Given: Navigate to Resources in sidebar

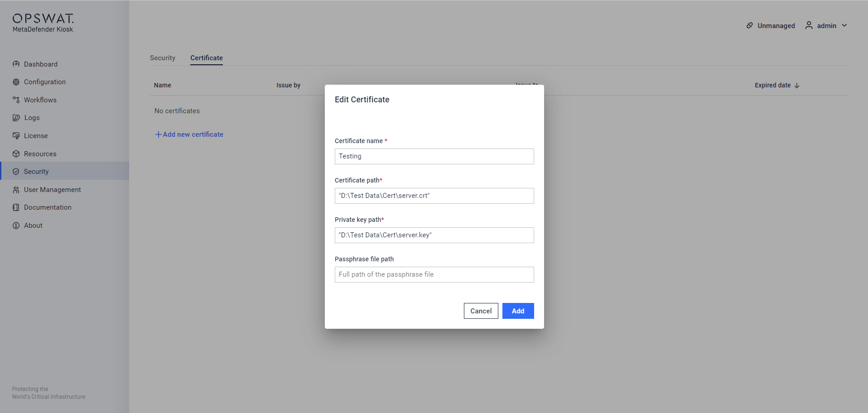Looking at the screenshot, I should (x=64, y=154).
